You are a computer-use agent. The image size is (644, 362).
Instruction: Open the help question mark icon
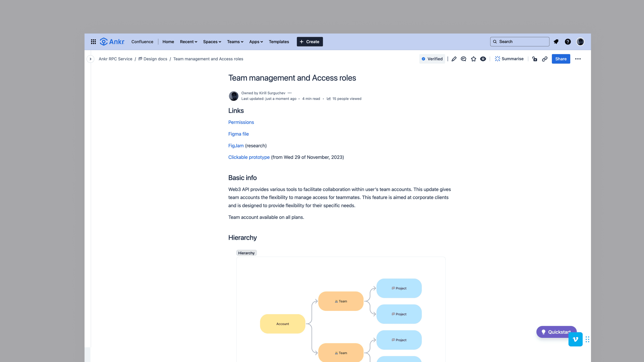568,42
